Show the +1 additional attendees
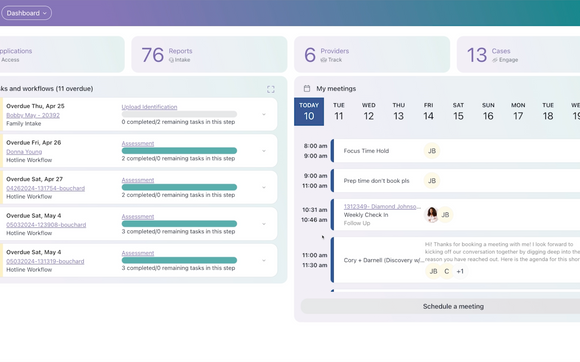The width and height of the screenshot is (580, 362). tap(460, 271)
